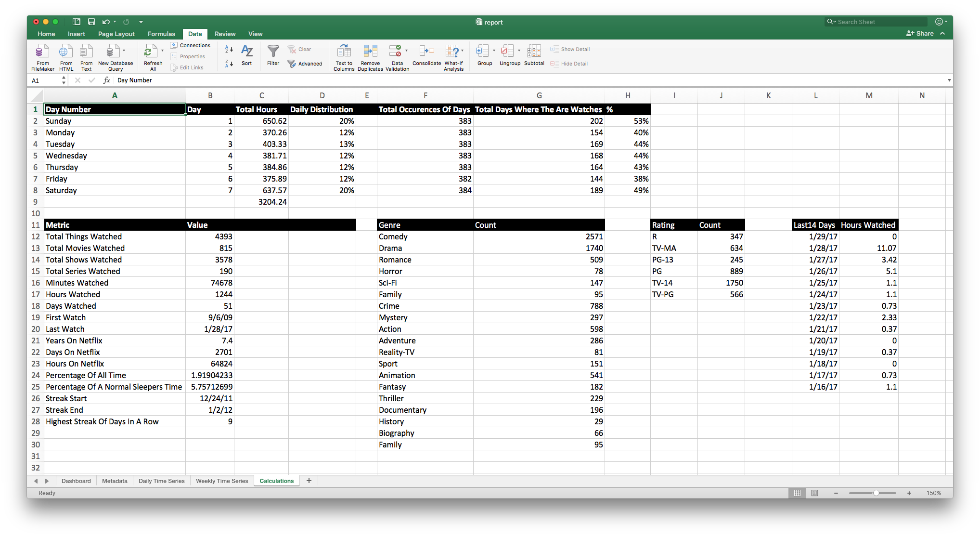This screenshot has height=537, width=980.
Task: Click Show Detail
Action: point(570,49)
